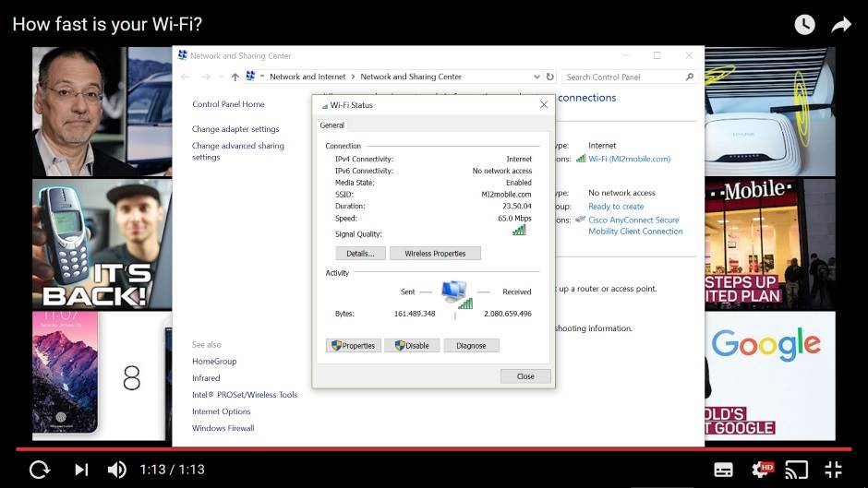Click the Diagnose button
Screen dimensions: 868x488
tap(471, 346)
